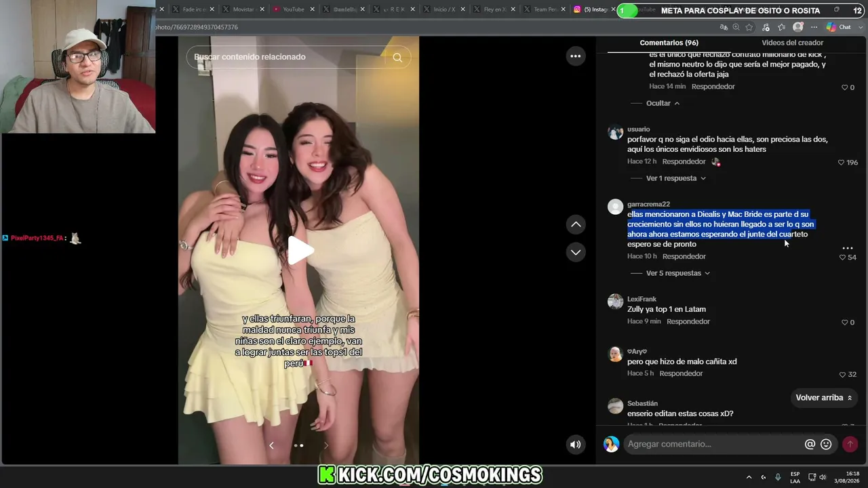Open usuario's profile avatar
Viewport: 868px width, 488px height.
pyautogui.click(x=615, y=132)
